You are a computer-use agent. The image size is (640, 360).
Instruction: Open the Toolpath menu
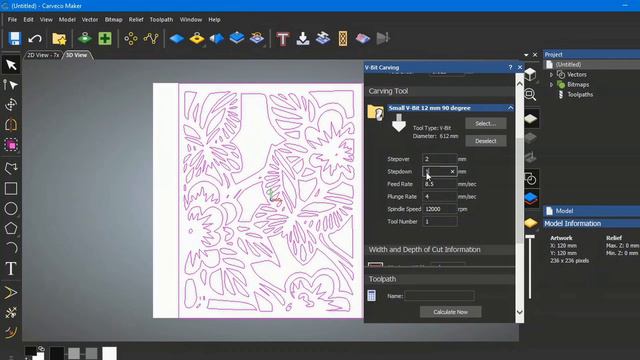[x=161, y=20]
